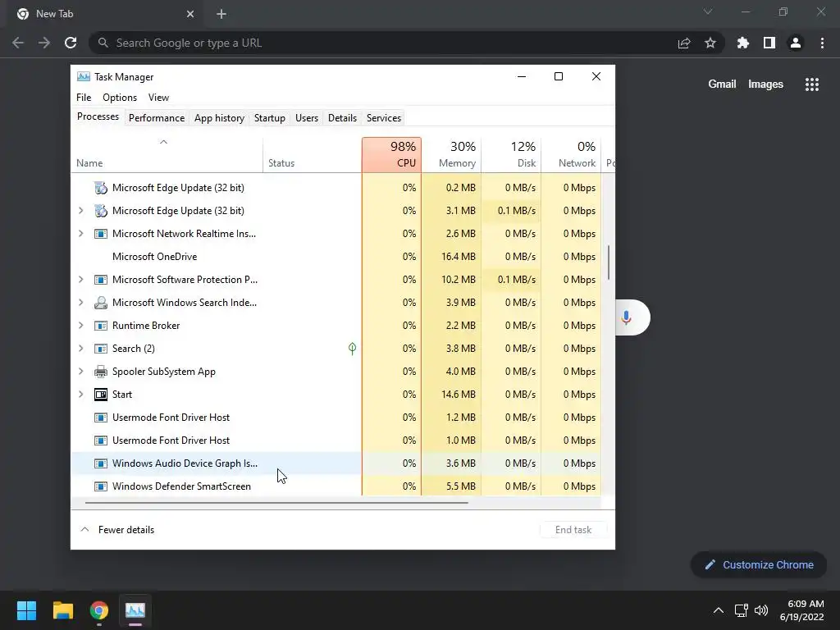The height and width of the screenshot is (630, 840).
Task: Expand the Microsoft Software Protection Platform row
Action: pos(81,280)
